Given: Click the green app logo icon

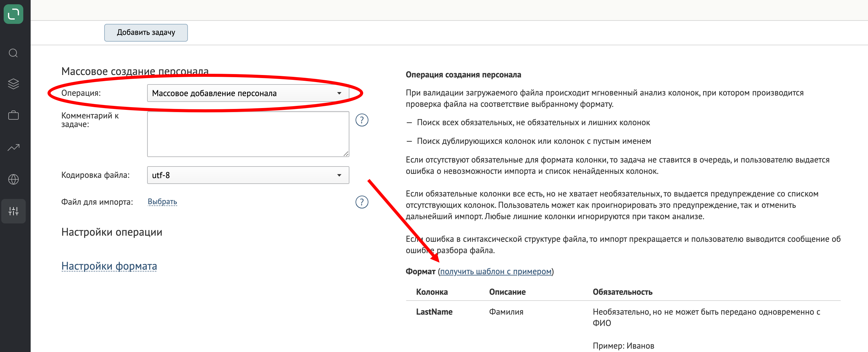Looking at the screenshot, I should click(13, 14).
